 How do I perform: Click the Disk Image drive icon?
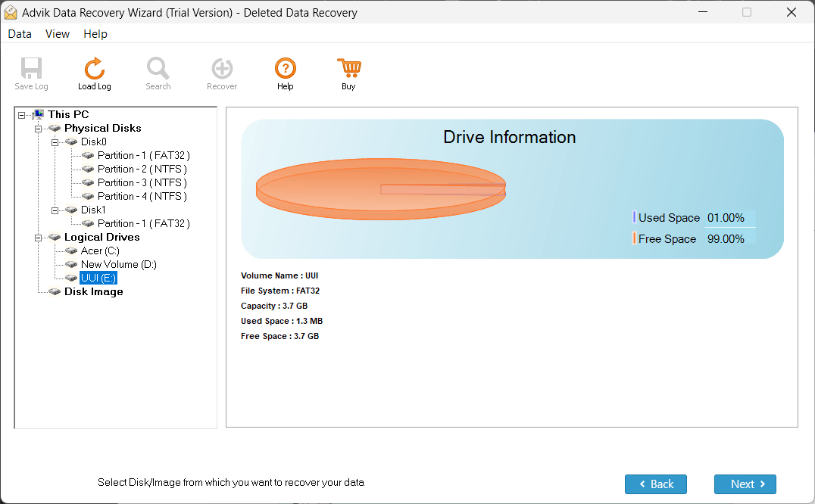click(55, 291)
